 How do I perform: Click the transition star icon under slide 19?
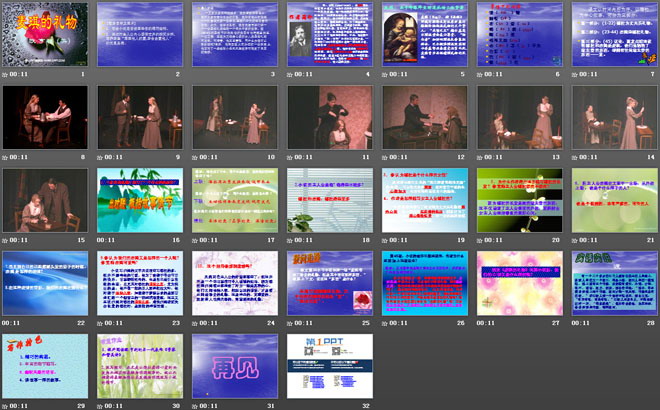pos(384,240)
